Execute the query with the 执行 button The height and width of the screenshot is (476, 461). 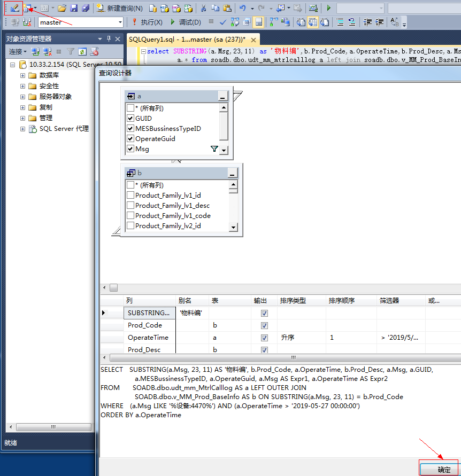(x=144, y=22)
